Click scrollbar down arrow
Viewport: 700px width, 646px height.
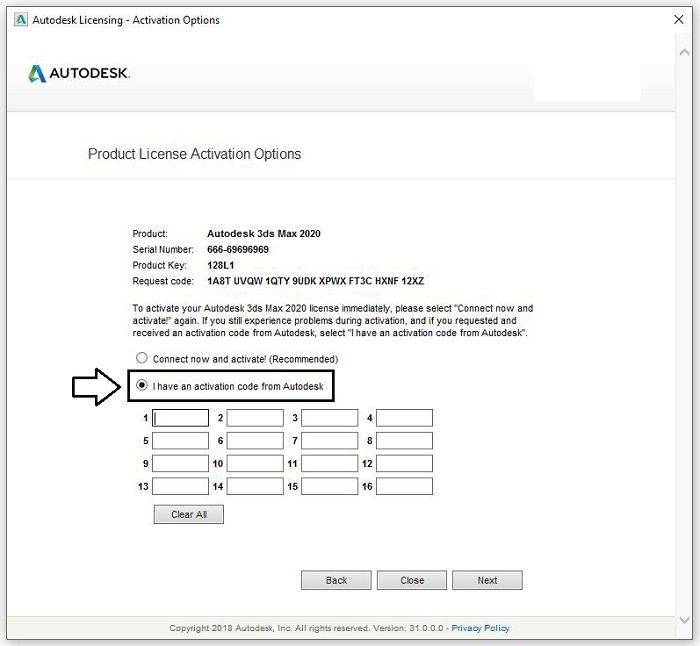(x=684, y=620)
